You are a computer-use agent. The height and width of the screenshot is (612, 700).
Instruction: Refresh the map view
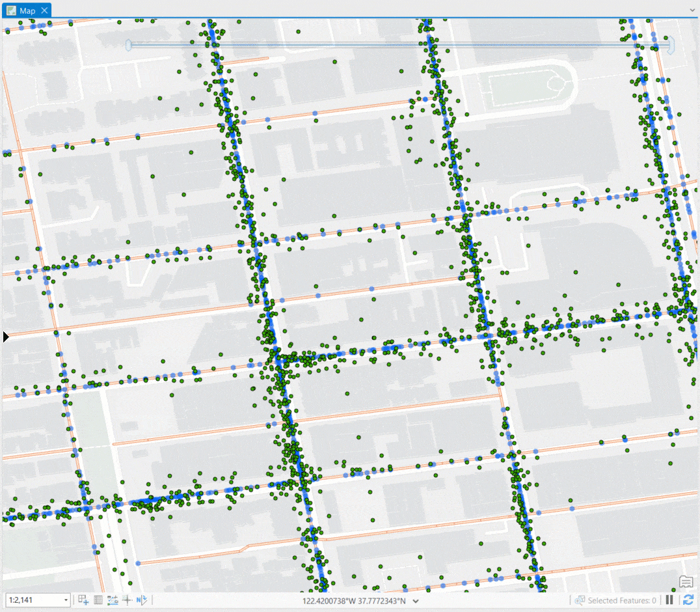click(x=688, y=600)
